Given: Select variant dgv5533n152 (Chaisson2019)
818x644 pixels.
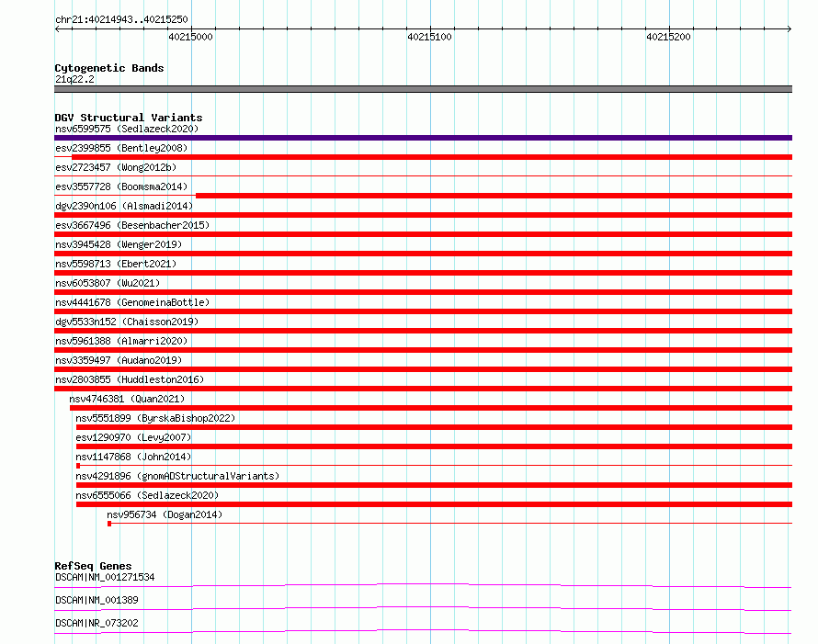Looking at the screenshot, I should point(127,322).
